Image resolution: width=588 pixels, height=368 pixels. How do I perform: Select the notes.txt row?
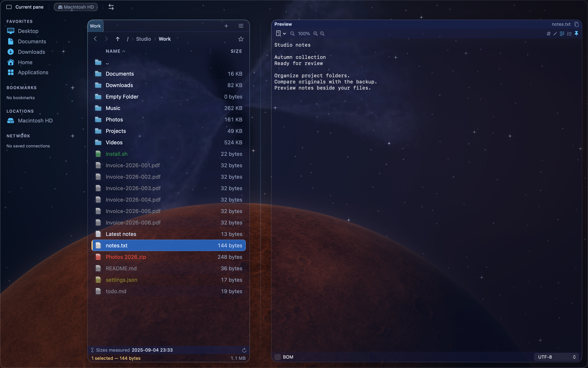169,245
